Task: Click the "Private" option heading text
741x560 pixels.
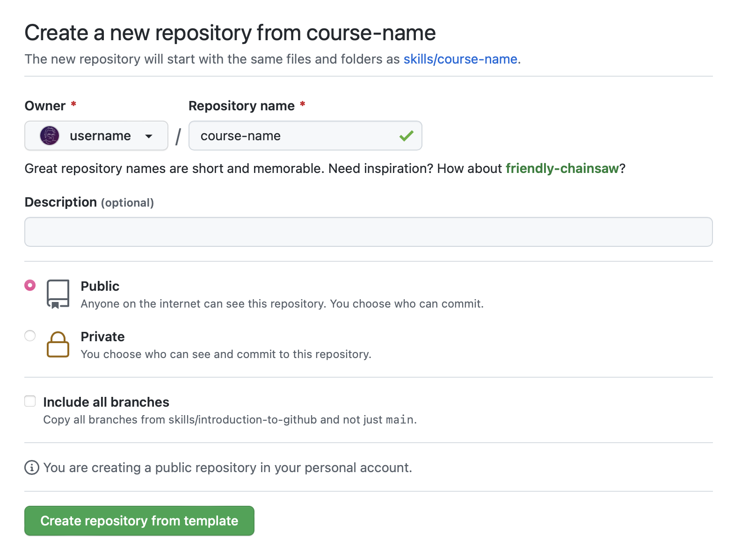Action: pyautogui.click(x=102, y=337)
